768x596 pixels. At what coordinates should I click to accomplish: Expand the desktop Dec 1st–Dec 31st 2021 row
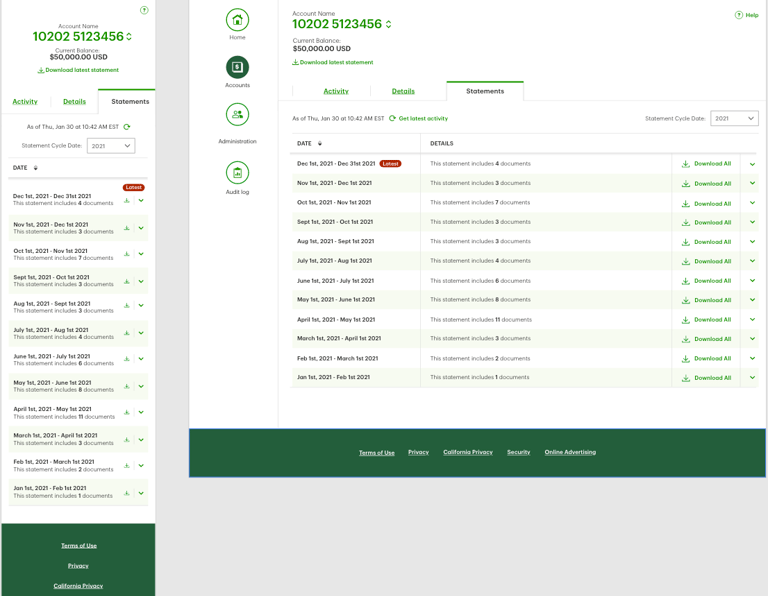(x=752, y=164)
